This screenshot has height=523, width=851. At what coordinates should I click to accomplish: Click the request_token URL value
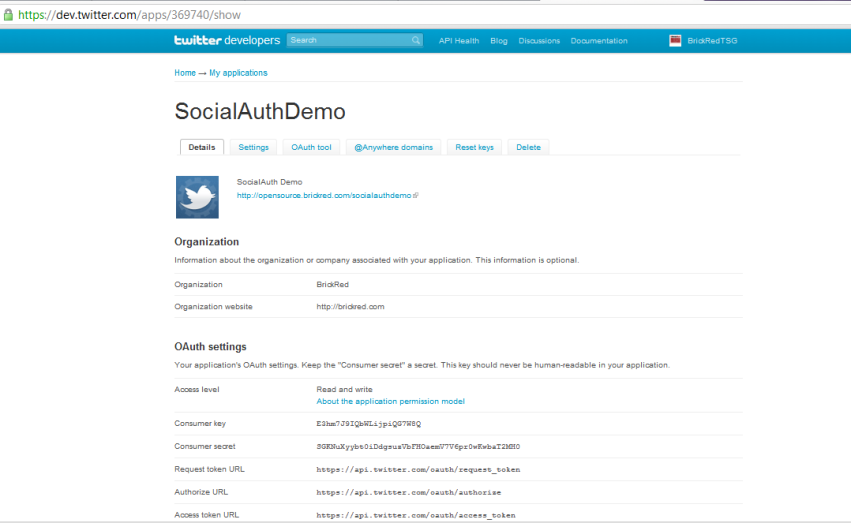[418, 470]
